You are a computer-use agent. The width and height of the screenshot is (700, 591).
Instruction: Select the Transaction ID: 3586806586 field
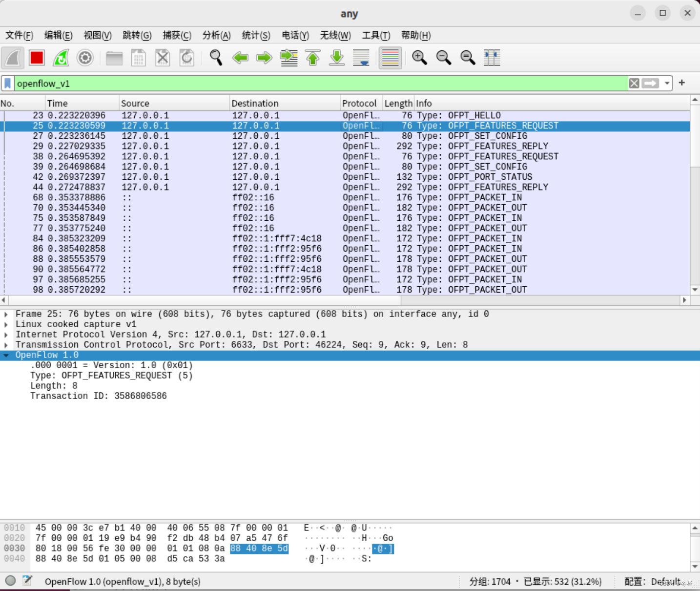(x=99, y=396)
